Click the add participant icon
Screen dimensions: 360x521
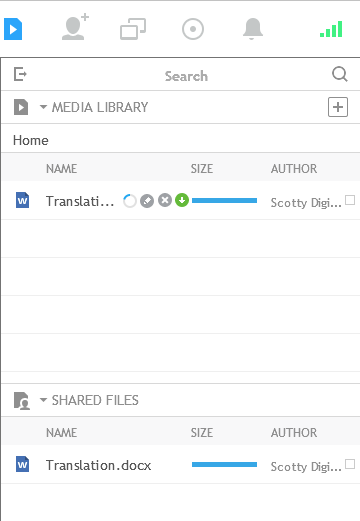(x=75, y=27)
